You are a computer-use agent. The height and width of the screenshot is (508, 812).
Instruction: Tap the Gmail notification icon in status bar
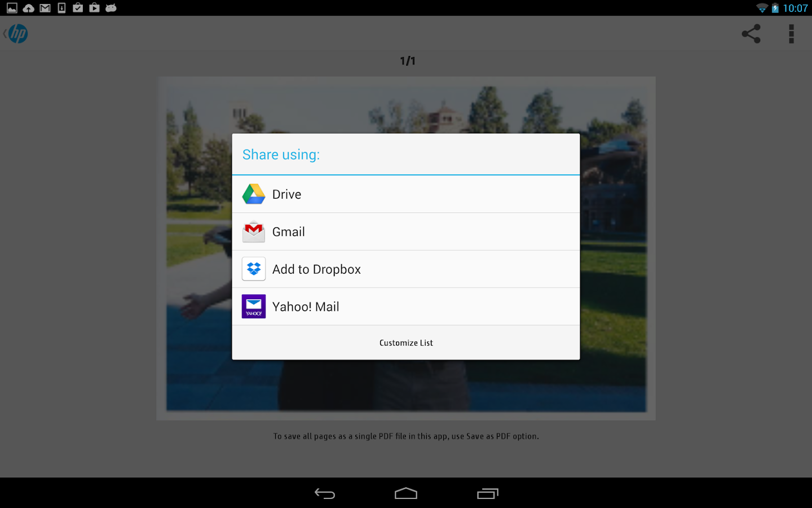coord(45,8)
